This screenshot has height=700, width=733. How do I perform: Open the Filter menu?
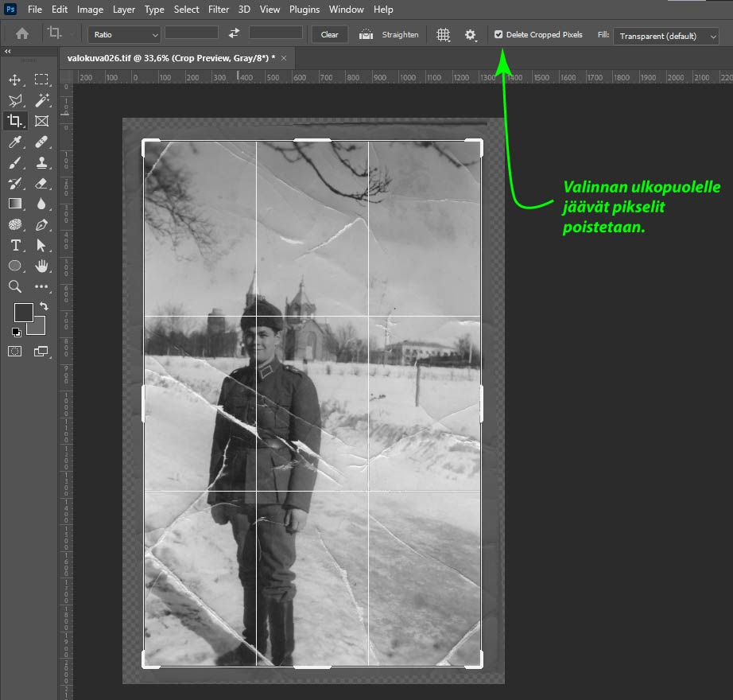[x=219, y=10]
